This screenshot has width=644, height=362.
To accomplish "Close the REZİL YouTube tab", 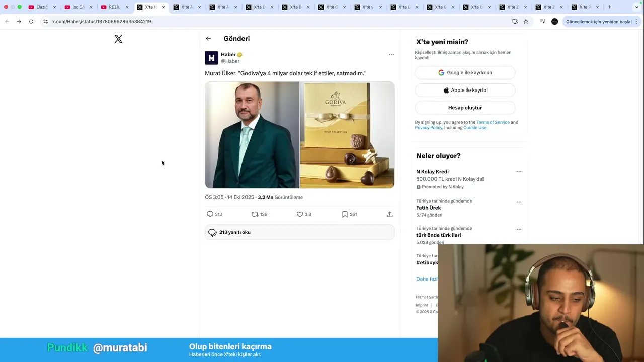I will (x=127, y=7).
